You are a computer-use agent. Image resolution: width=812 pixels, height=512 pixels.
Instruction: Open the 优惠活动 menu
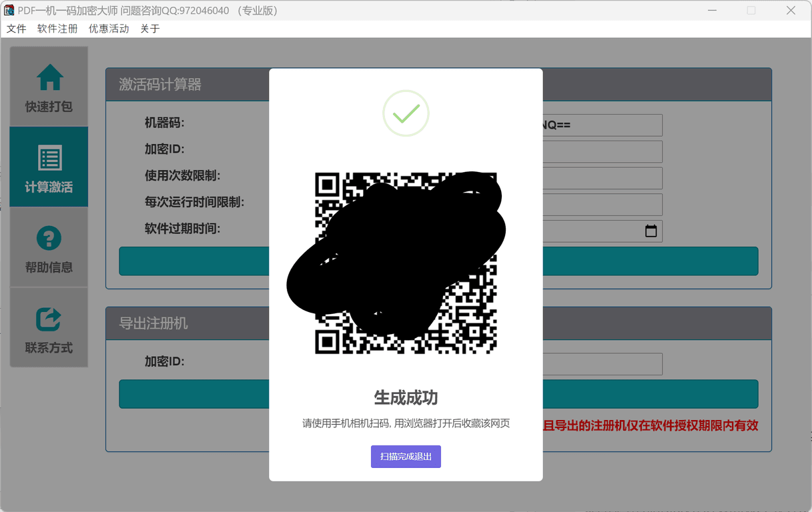click(x=109, y=29)
